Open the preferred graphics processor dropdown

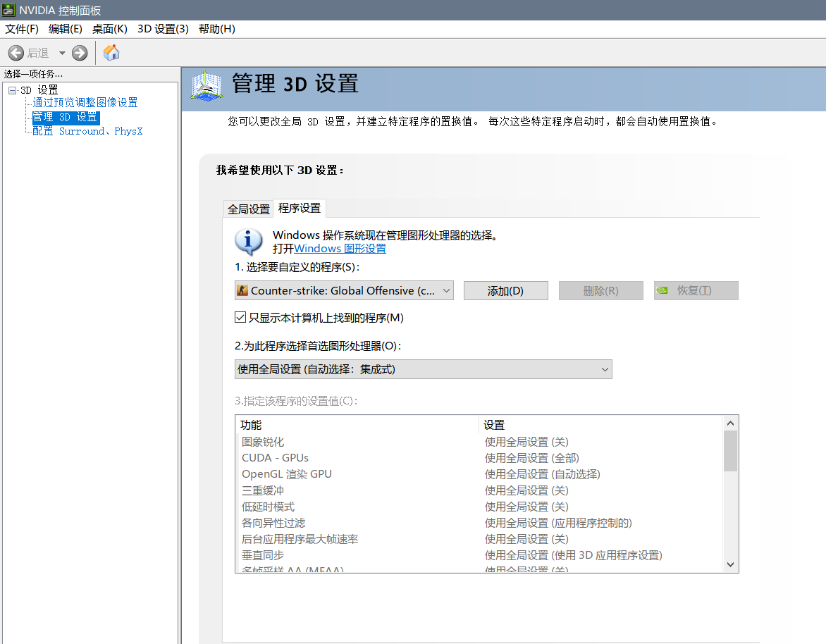click(423, 369)
